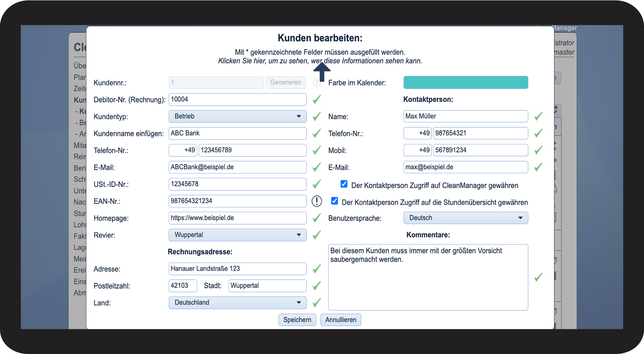Screen dimensions: 644x354
Task: Click the link showing who sees this information
Action: [x=320, y=61]
